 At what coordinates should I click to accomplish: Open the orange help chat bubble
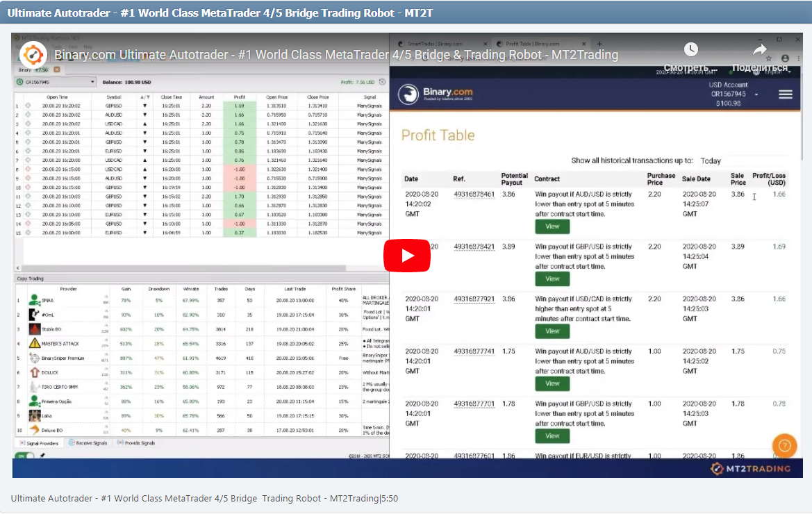coord(784,445)
